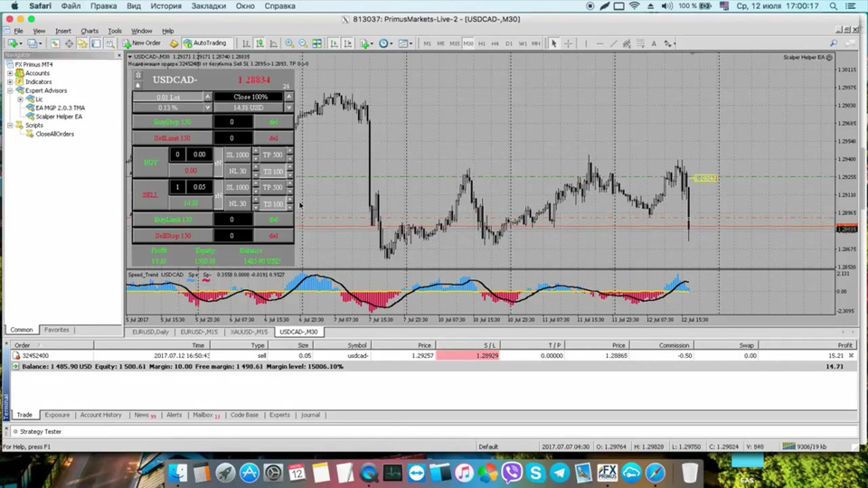Image resolution: width=868 pixels, height=488 pixels.
Task: Tile chart windows icon
Action: point(317,43)
